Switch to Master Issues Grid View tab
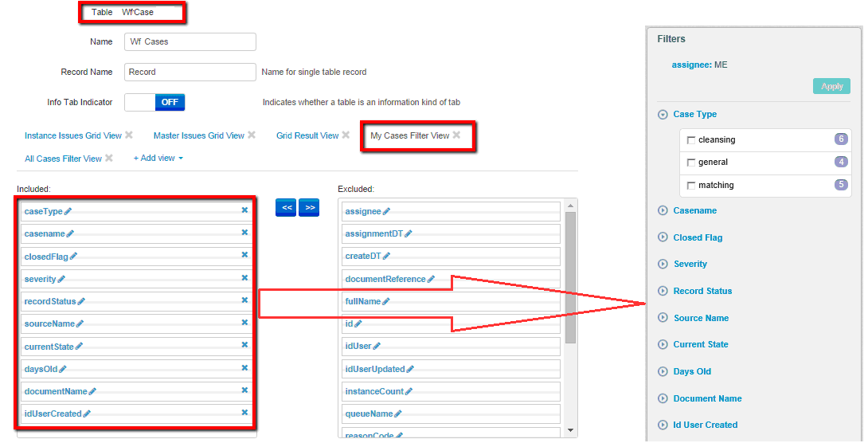 198,135
